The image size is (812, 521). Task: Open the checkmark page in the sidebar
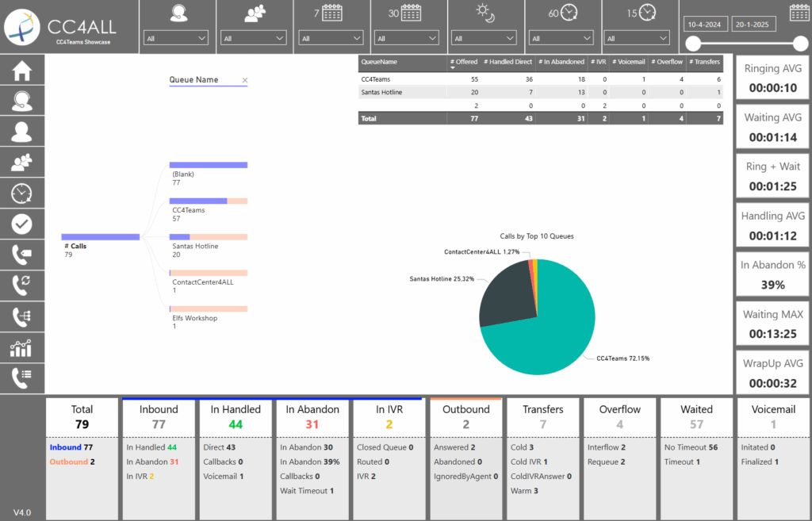(22, 224)
